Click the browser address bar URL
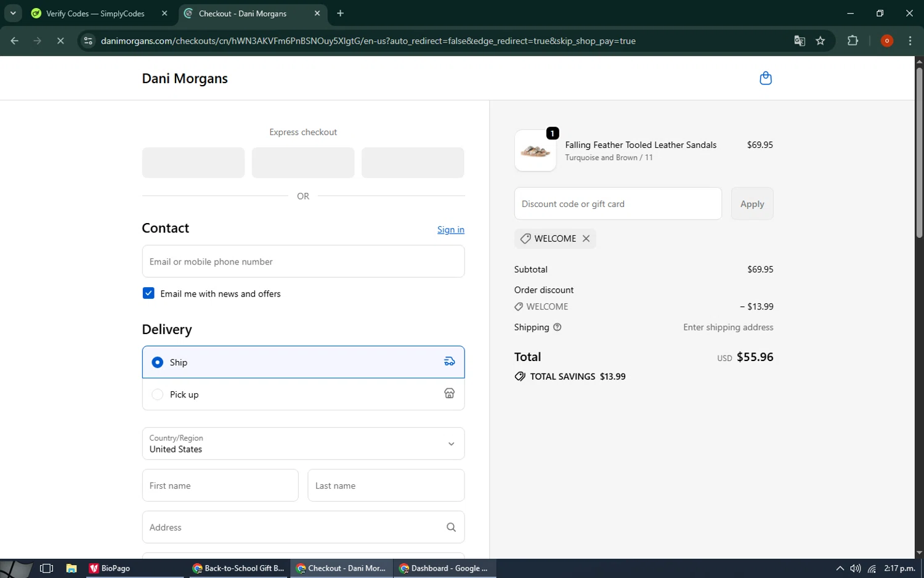The height and width of the screenshot is (578, 924). click(368, 41)
